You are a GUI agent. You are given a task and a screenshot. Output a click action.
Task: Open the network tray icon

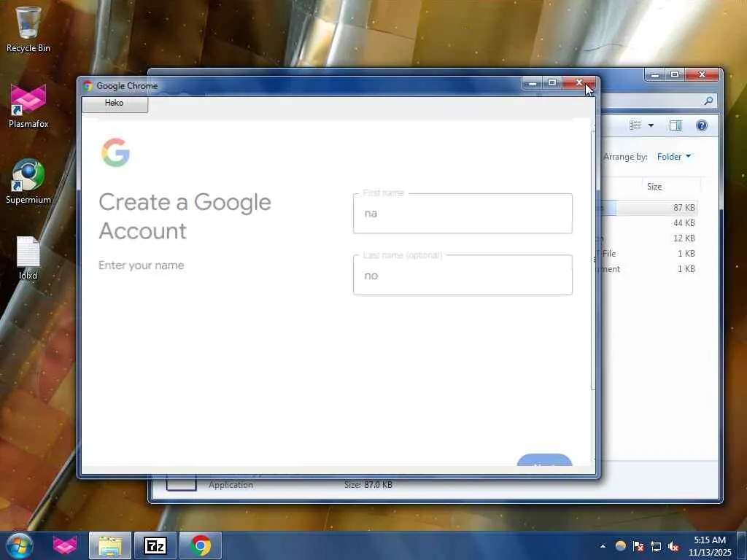click(656, 546)
